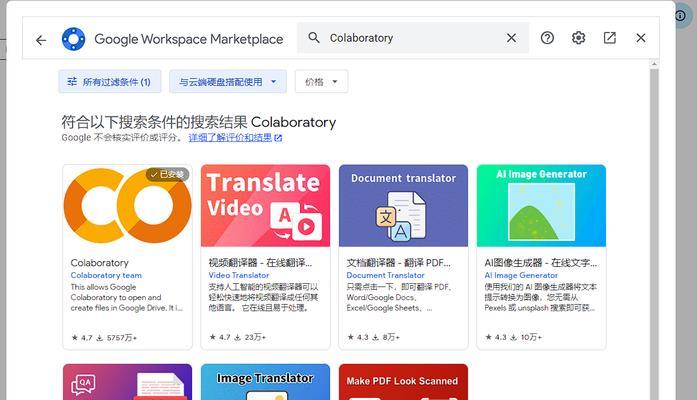The width and height of the screenshot is (697, 400).
Task: Open the Colaboratory team developer link
Action: 106,276
